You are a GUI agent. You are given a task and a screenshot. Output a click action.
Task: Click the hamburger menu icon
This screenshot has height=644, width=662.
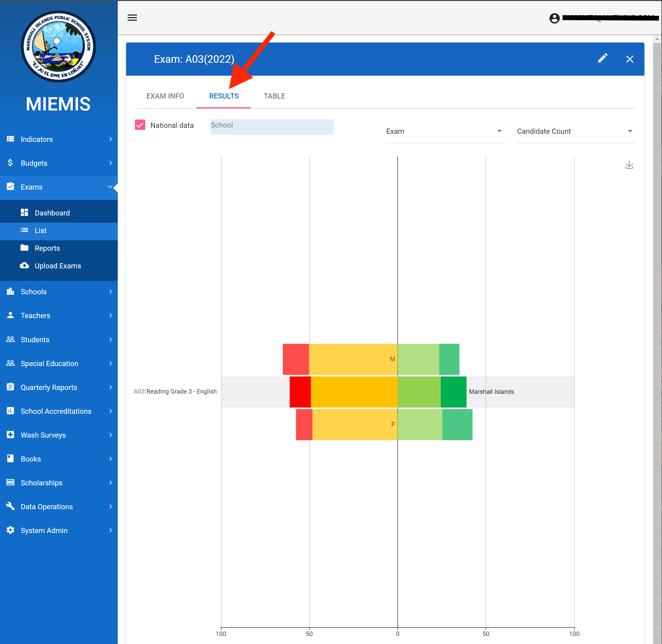(132, 18)
